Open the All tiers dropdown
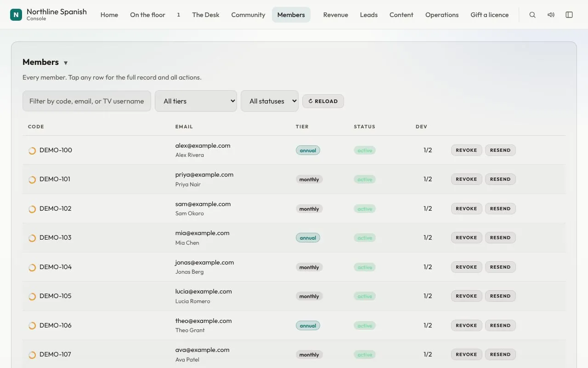Viewport: 588px width, 368px height. 196,101
